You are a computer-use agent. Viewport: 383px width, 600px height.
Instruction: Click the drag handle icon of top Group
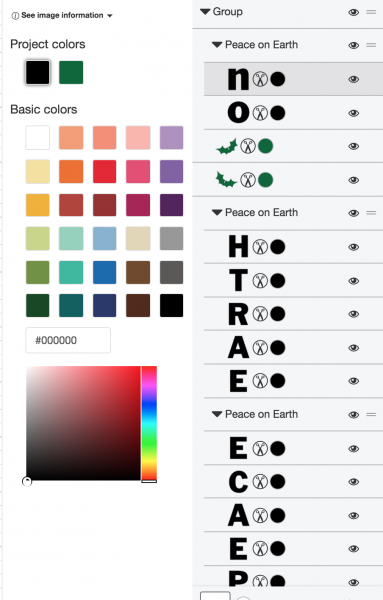click(371, 12)
